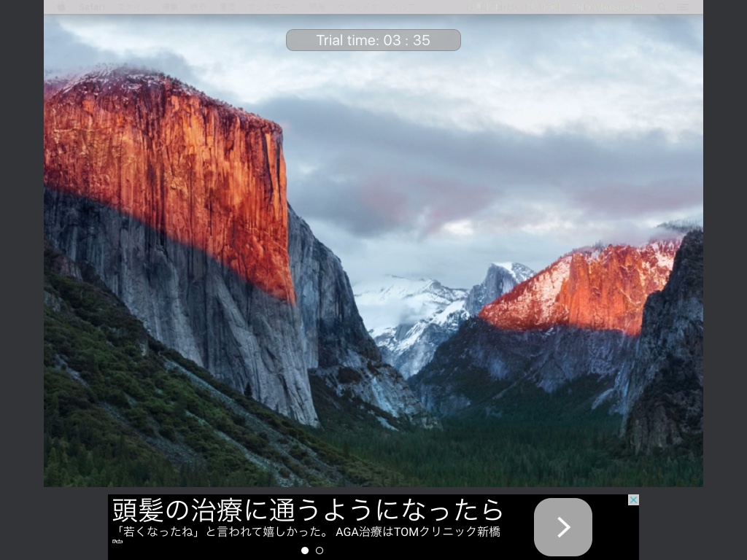Open the 開発 menu
The width and height of the screenshot is (747, 560).
coord(317,7)
